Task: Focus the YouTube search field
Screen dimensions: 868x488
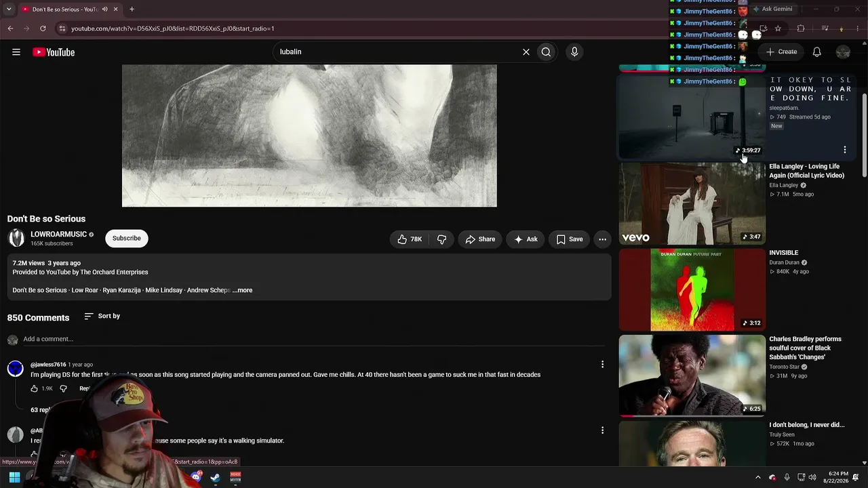Action: (397, 52)
